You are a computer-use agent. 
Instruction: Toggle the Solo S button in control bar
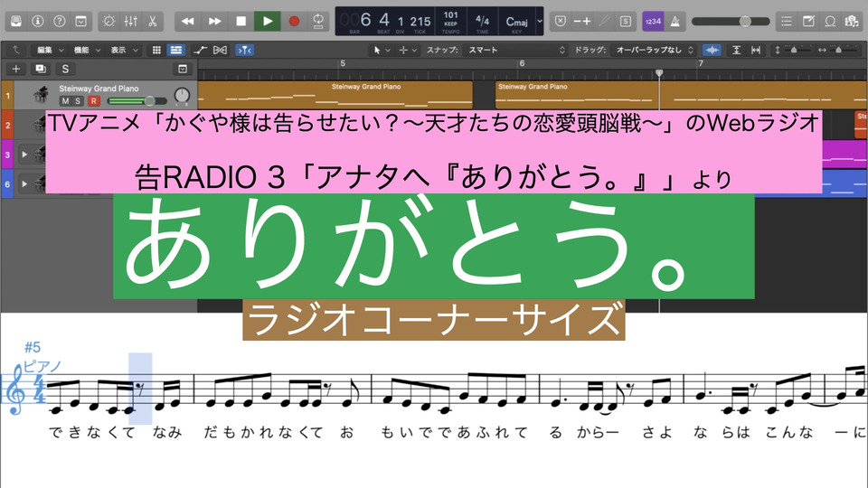click(626, 21)
